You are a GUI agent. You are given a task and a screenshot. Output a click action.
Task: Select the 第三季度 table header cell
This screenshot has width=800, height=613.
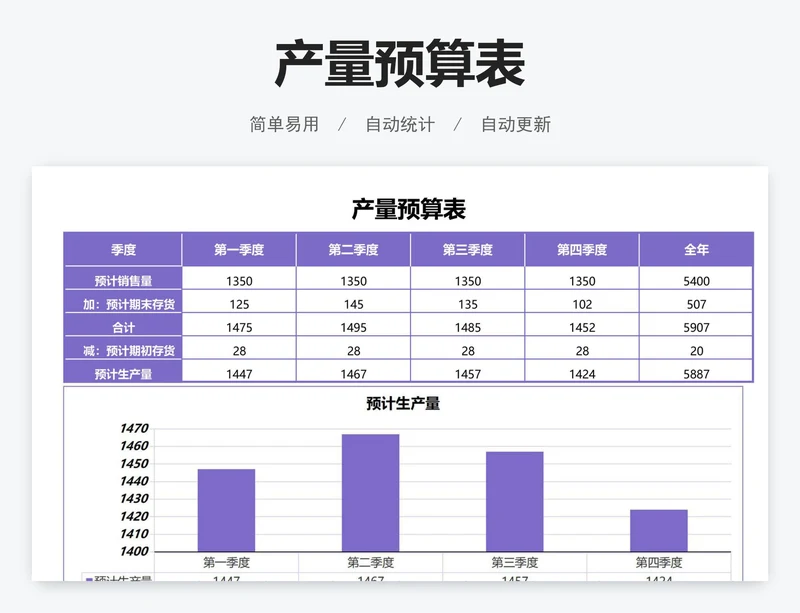(x=467, y=250)
